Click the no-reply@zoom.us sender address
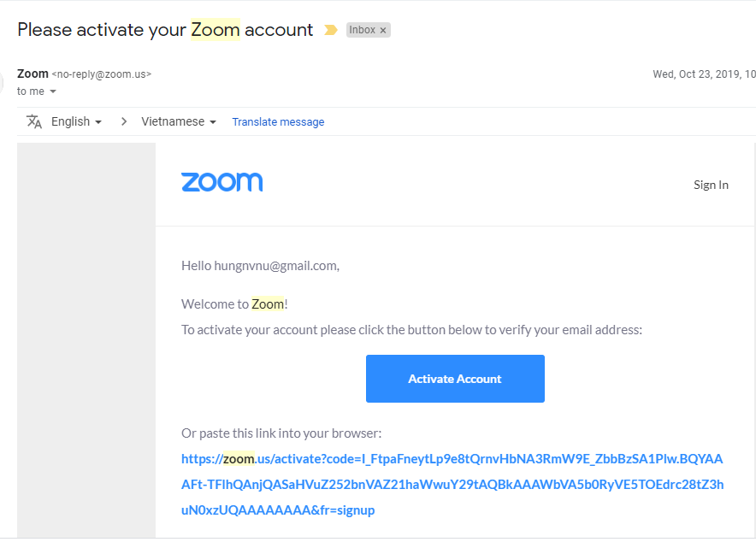Viewport: 756px width, 542px height. (x=102, y=74)
